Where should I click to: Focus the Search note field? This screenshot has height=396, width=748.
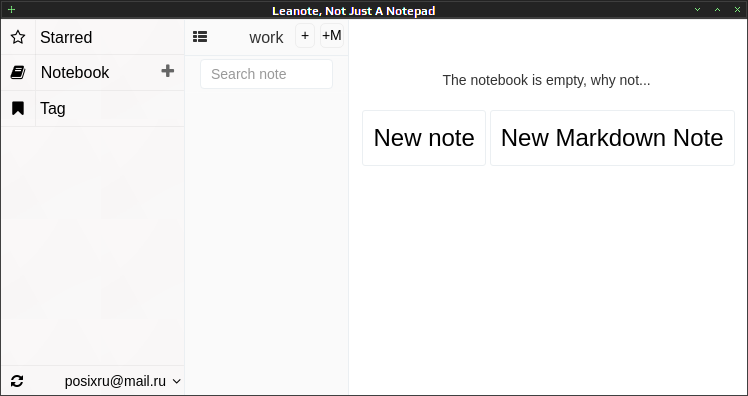click(x=266, y=74)
